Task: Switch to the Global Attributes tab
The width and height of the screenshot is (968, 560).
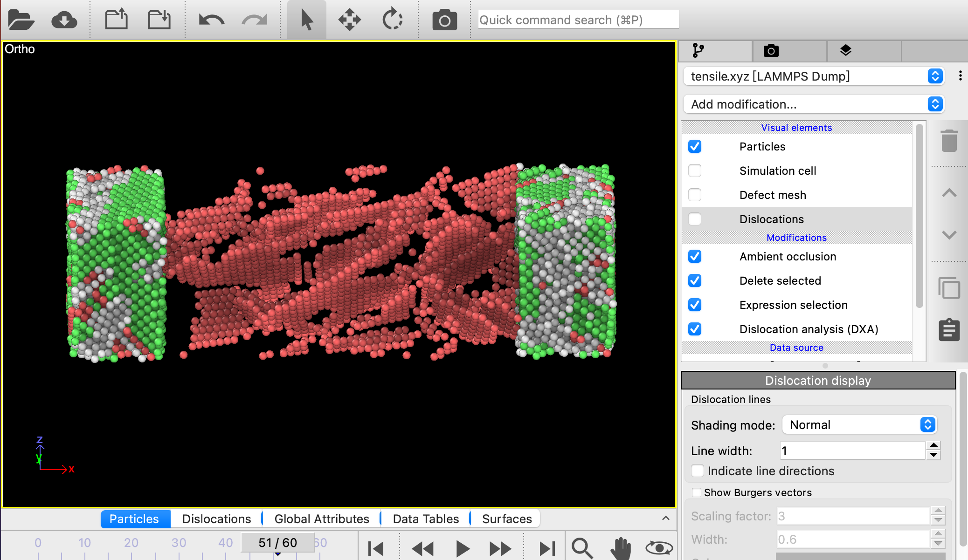Action: [322, 519]
